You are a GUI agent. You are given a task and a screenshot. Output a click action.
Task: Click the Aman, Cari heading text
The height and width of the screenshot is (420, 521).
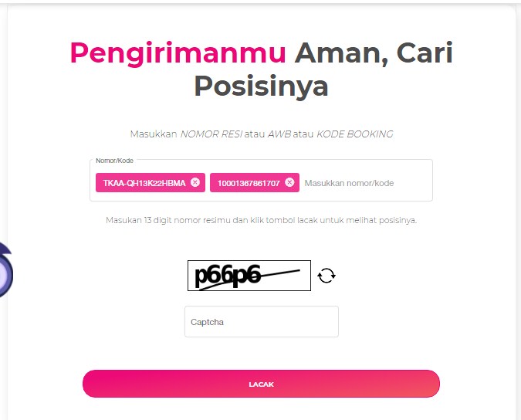pos(374,53)
